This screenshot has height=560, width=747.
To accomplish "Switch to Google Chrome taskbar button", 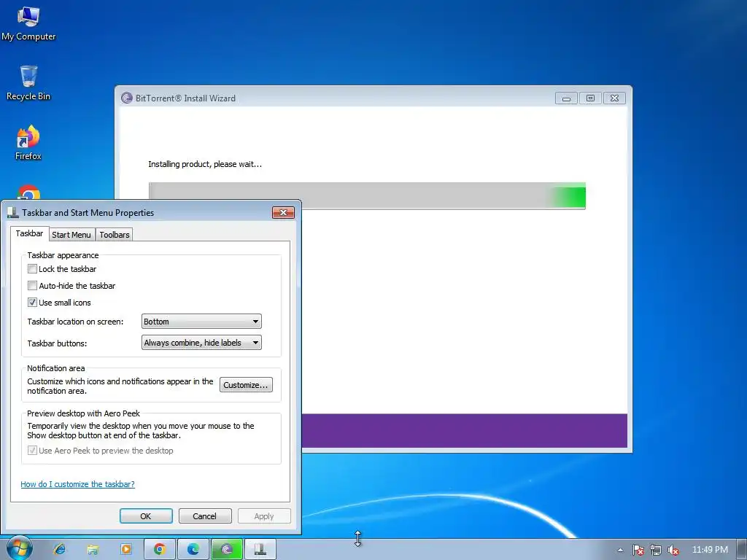I will click(160, 550).
